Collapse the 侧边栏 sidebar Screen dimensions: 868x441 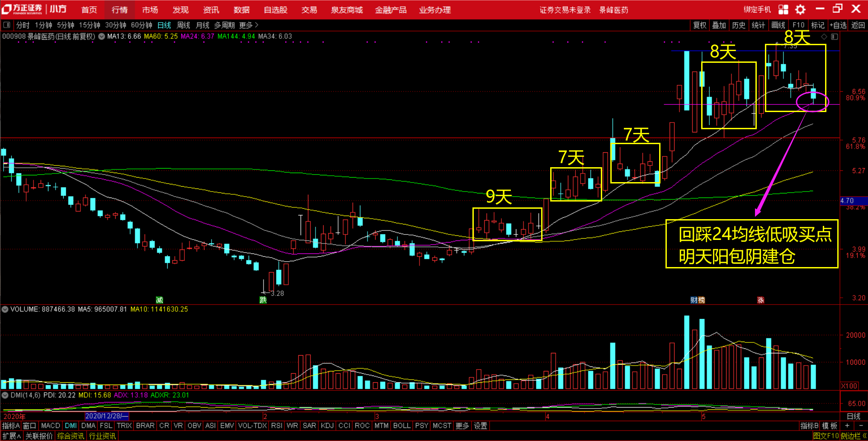(854, 436)
